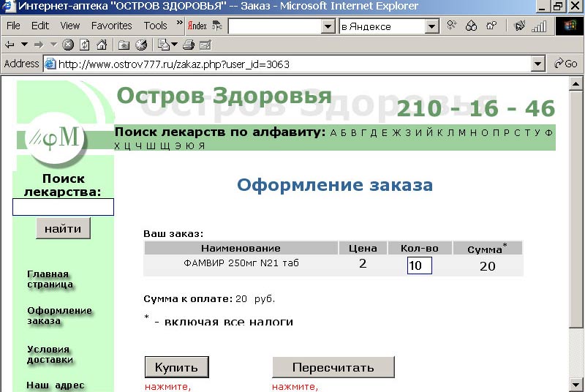Click the Yandex logo in toolbar
This screenshot has width=585, height=392.
[197, 26]
